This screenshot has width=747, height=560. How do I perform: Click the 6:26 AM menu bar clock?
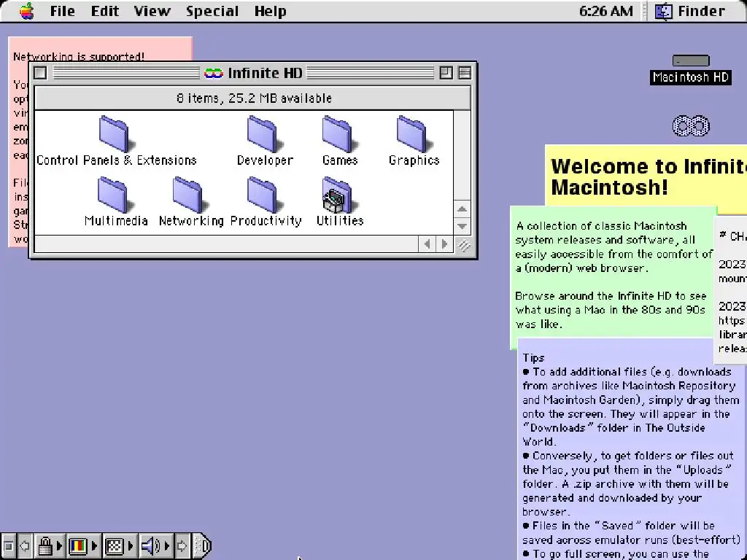(606, 11)
